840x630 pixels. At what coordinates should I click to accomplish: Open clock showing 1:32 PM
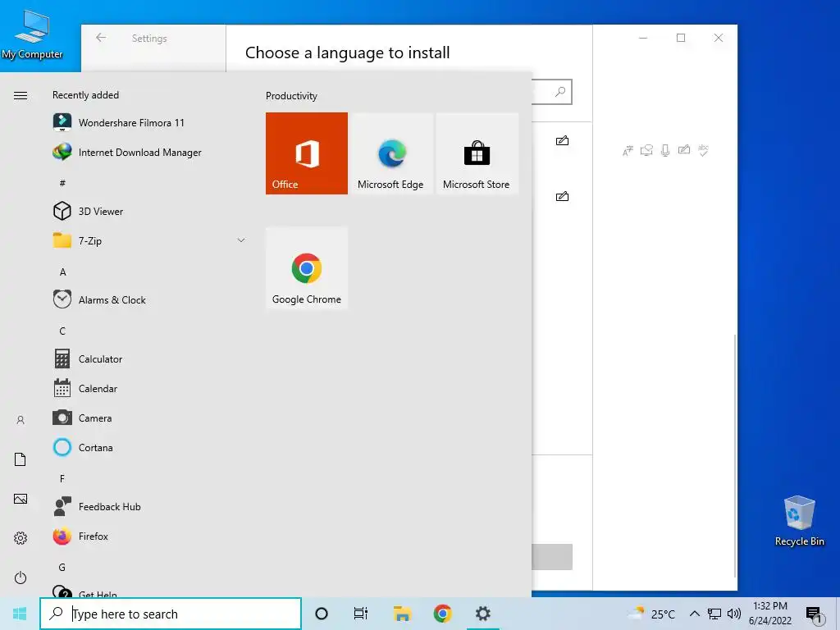pos(769,614)
